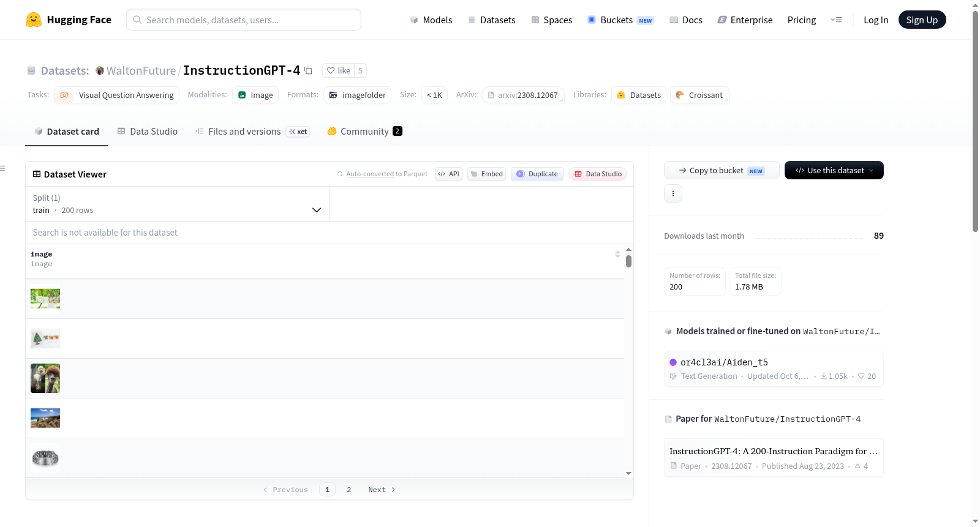Click the like count 5

coord(360,70)
